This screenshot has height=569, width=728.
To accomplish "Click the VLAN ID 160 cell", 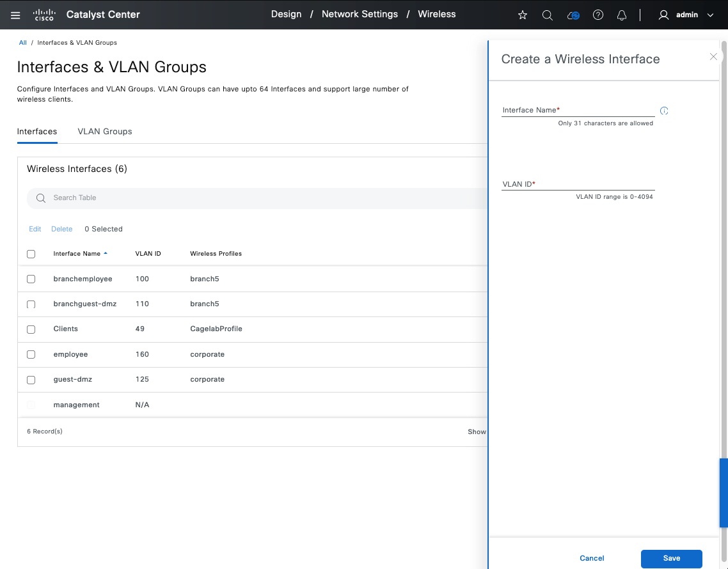I will coord(142,354).
